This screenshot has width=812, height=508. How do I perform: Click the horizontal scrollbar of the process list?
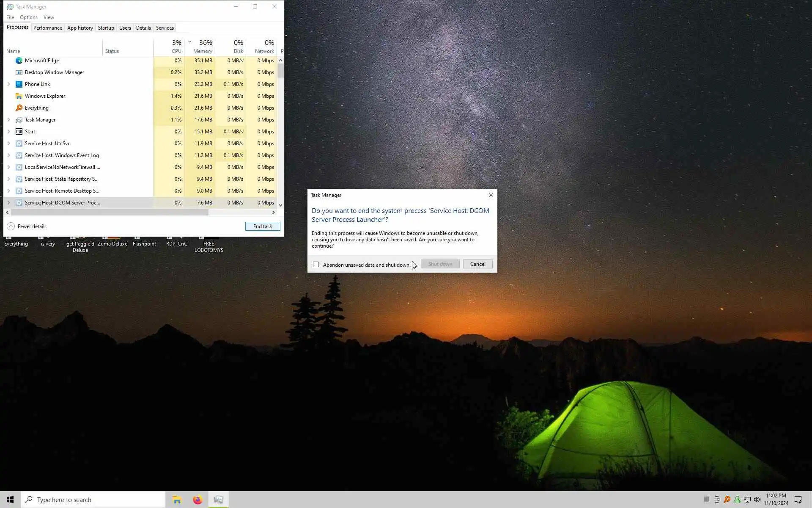click(110, 213)
